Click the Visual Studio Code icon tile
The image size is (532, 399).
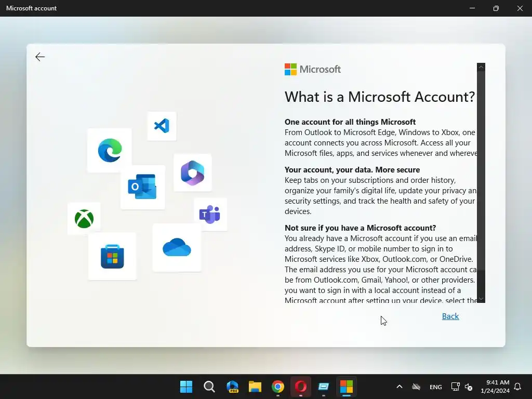(162, 126)
